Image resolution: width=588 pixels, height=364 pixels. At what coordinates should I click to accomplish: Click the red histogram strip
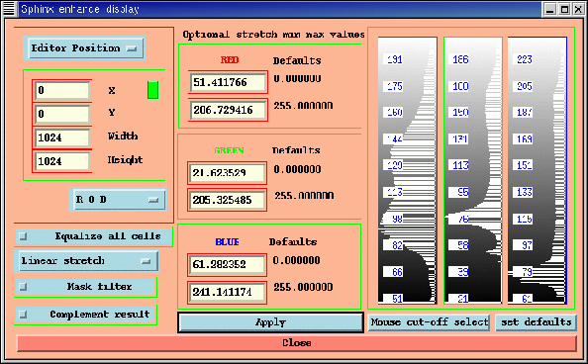click(x=407, y=170)
